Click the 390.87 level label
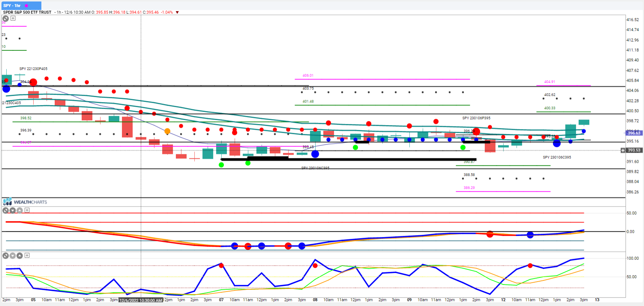This screenshot has width=644, height=306. pos(469,162)
